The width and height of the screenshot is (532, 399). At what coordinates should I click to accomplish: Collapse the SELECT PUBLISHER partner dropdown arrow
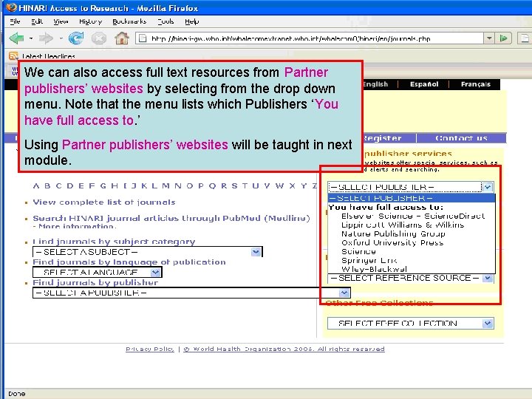(x=488, y=187)
